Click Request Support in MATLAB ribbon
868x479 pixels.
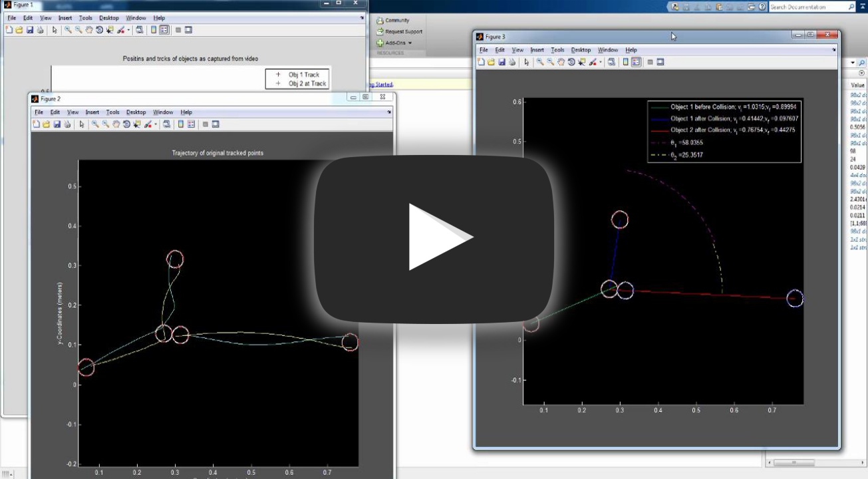tap(399, 31)
